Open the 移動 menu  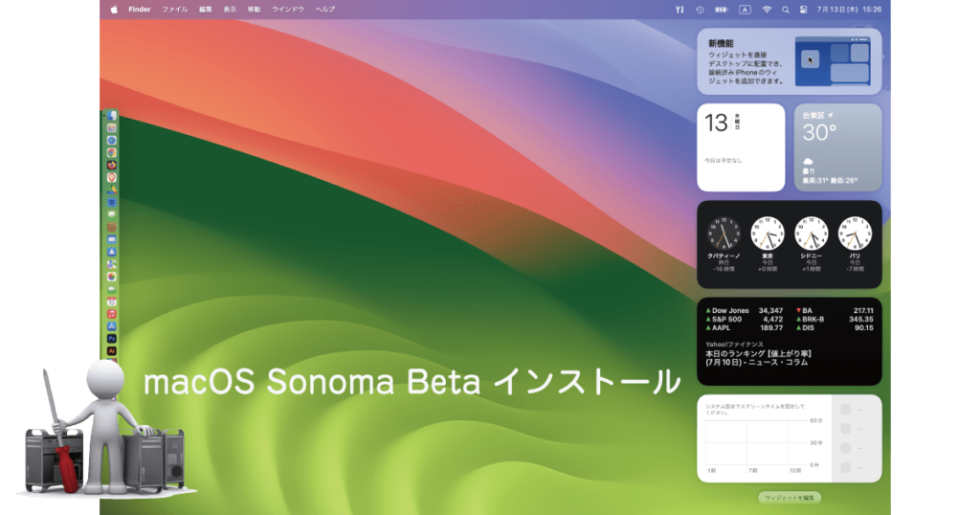pyautogui.click(x=254, y=10)
